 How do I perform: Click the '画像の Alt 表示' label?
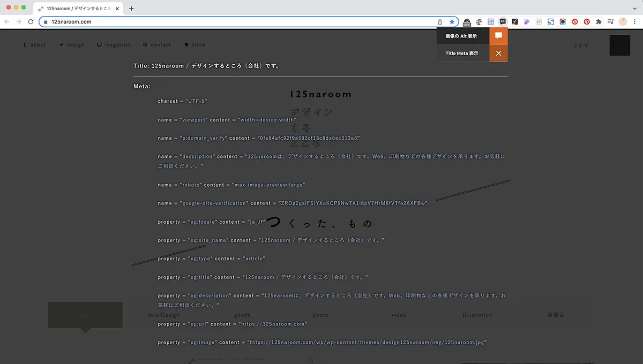(461, 36)
